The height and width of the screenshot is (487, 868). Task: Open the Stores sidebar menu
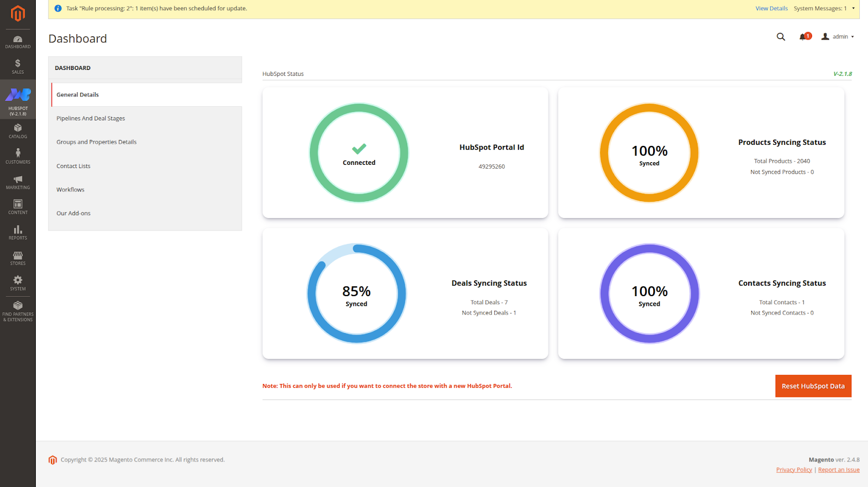tap(18, 258)
